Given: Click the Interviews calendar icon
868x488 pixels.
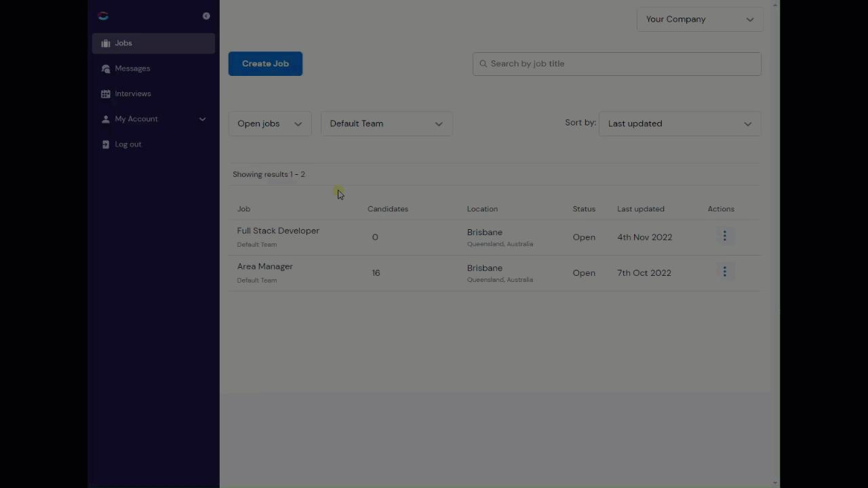Looking at the screenshot, I should [106, 94].
